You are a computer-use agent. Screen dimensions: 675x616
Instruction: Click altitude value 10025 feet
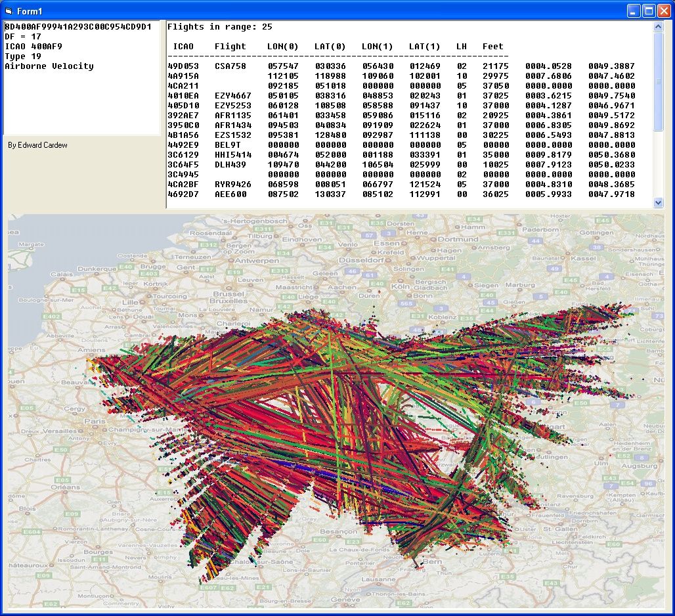496,165
